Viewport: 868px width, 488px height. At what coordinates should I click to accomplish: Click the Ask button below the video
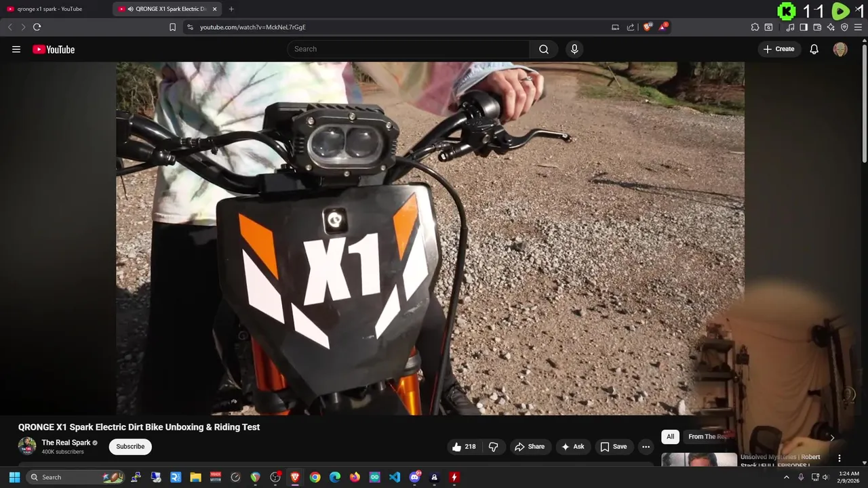(x=572, y=447)
